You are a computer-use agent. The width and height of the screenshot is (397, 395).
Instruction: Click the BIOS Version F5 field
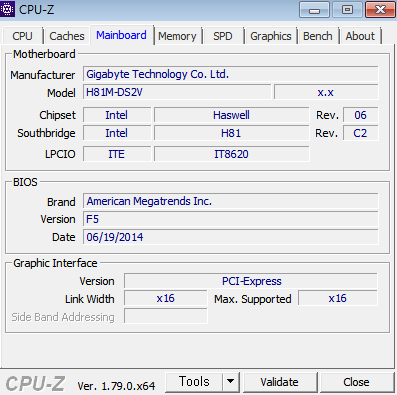coord(231,219)
